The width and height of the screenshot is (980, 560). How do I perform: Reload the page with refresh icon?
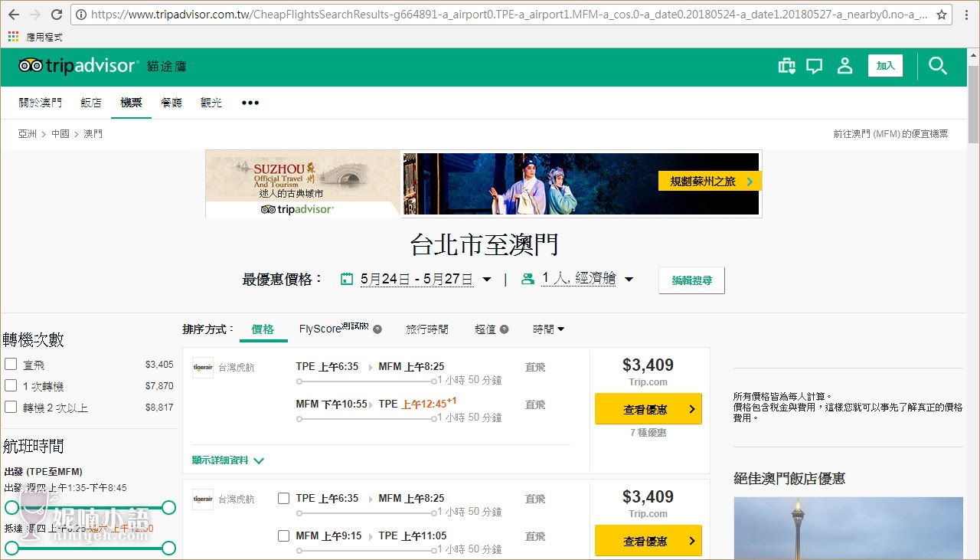coord(57,15)
